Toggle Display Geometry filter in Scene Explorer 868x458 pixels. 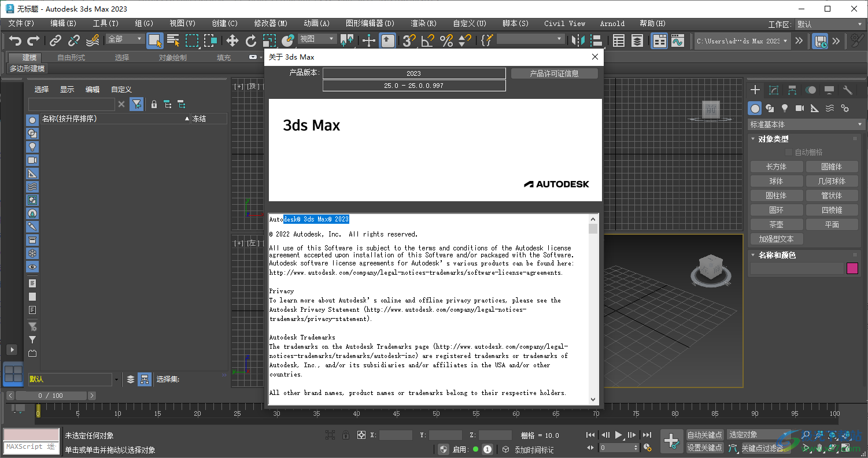[32, 120]
